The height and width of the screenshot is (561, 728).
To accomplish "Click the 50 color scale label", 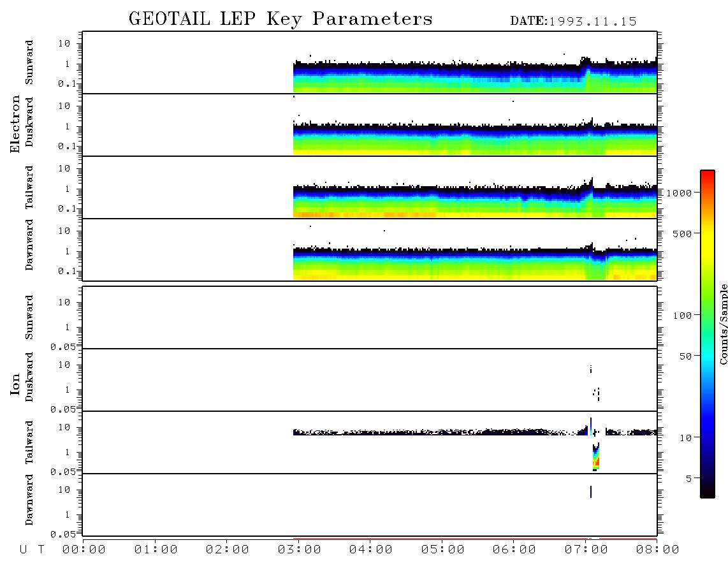I will point(685,356).
